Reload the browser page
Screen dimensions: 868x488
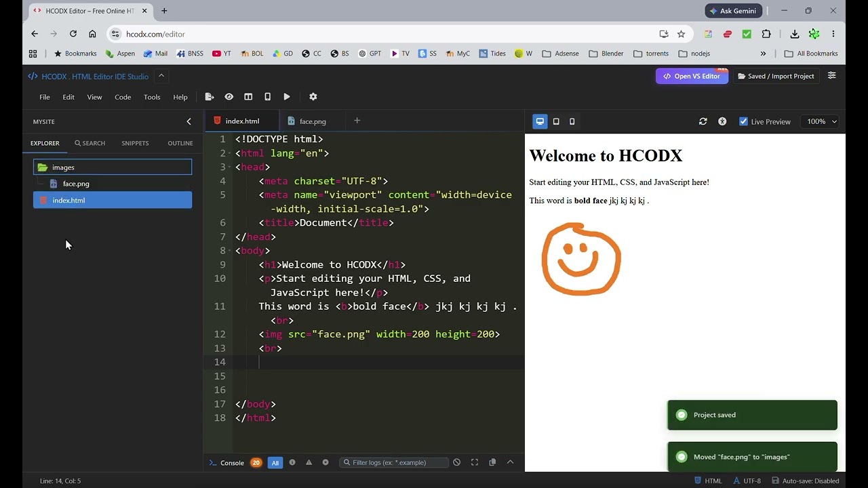pos(73,34)
